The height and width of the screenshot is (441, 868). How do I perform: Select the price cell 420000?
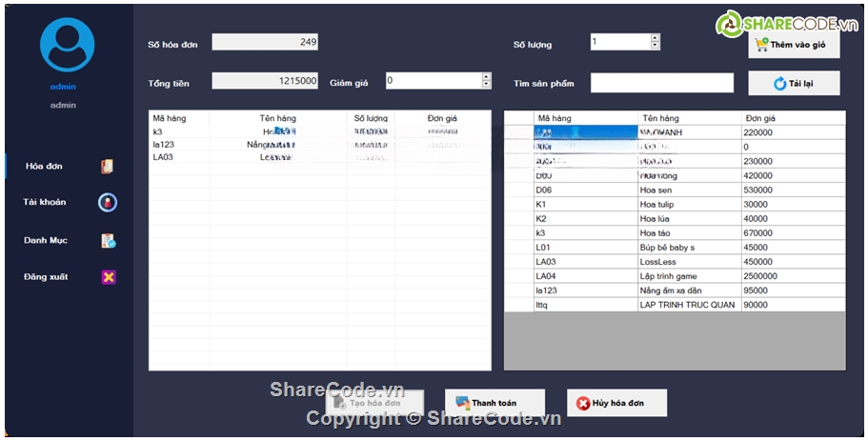pyautogui.click(x=793, y=175)
